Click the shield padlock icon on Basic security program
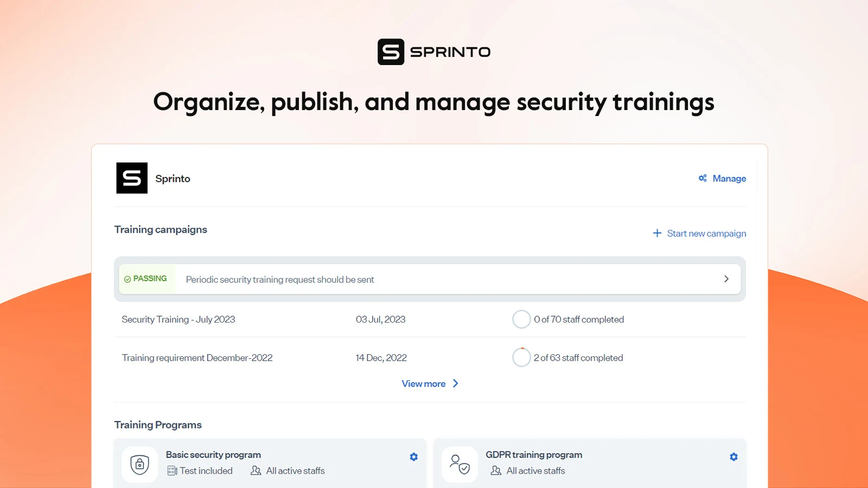Image resolution: width=868 pixels, height=488 pixels. pos(139,464)
